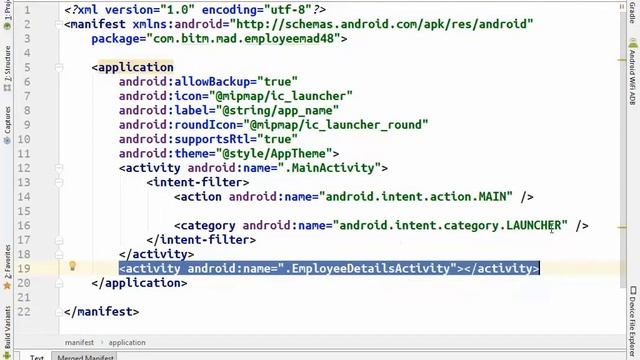Click "@mipmap/ic_launcher" icon value on line 7
Viewport: 640px width, 360px height.
280,96
